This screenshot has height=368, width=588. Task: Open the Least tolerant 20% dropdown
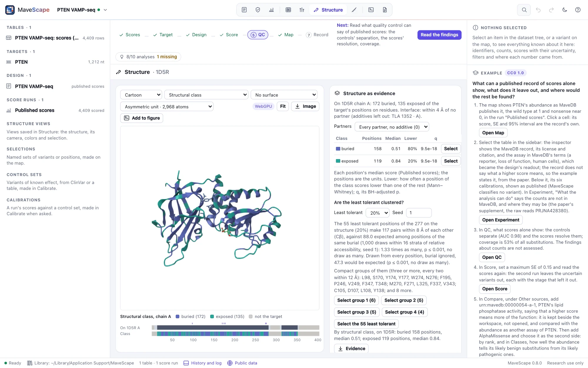(377, 213)
